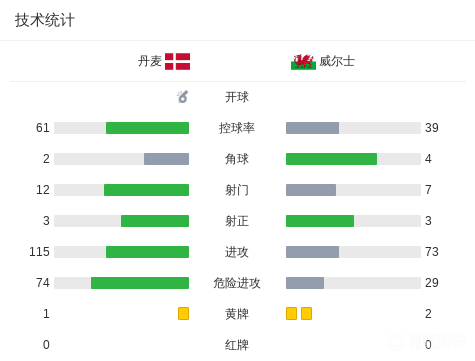Click Wales' green shots on target bar

tap(320, 221)
